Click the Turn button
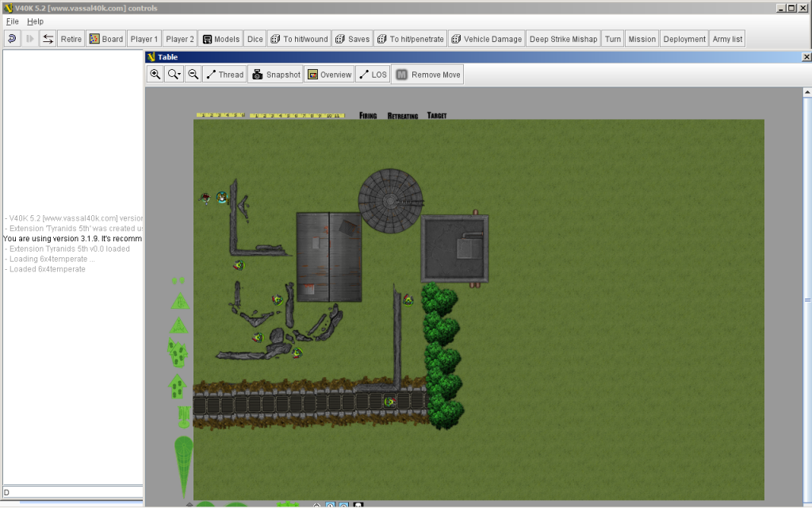 [613, 39]
